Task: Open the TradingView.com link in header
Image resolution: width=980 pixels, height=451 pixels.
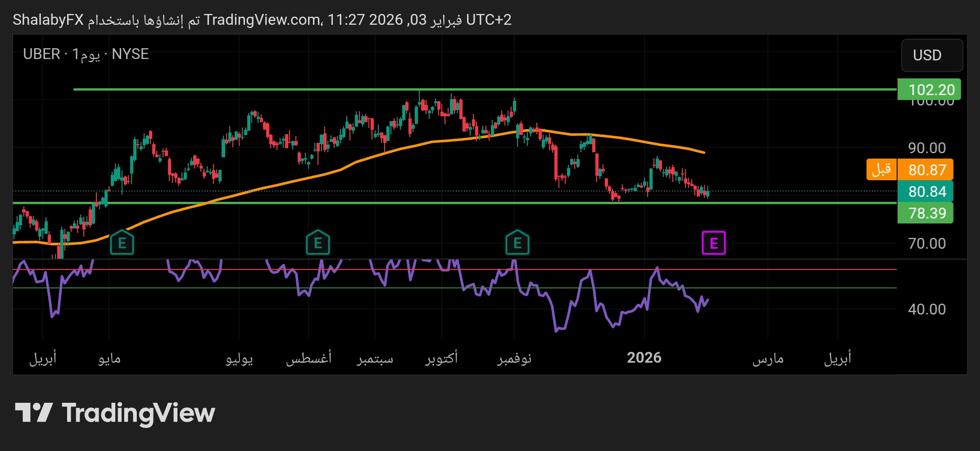Action: (262, 20)
